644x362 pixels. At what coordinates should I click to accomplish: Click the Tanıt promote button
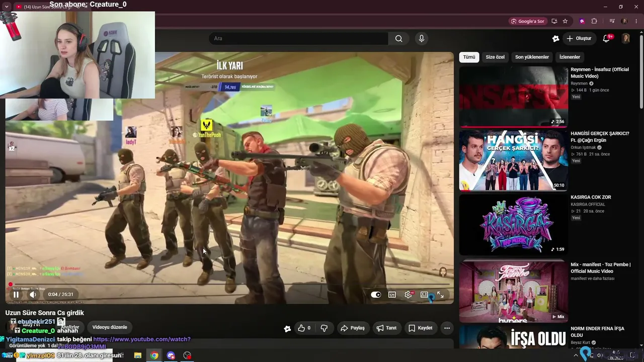[386, 328]
